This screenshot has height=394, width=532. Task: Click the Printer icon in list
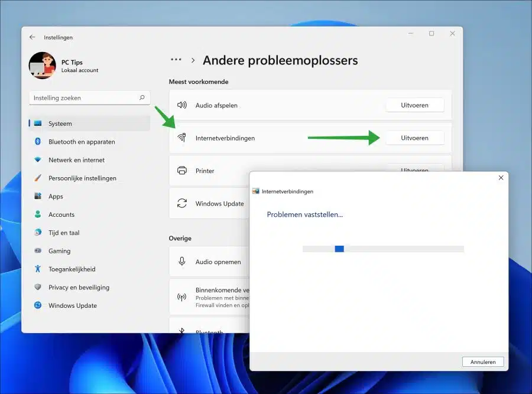[x=182, y=171]
